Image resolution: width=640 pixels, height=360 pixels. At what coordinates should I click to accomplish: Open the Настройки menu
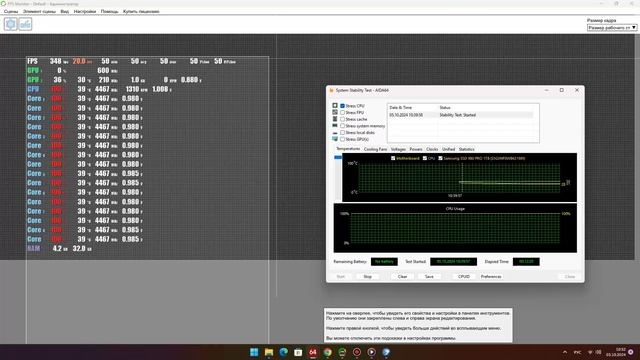[x=85, y=11]
